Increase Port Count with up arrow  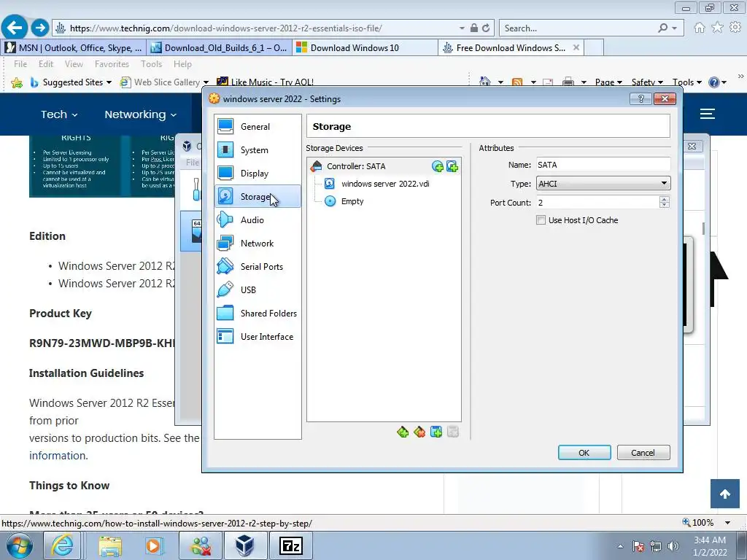click(665, 199)
